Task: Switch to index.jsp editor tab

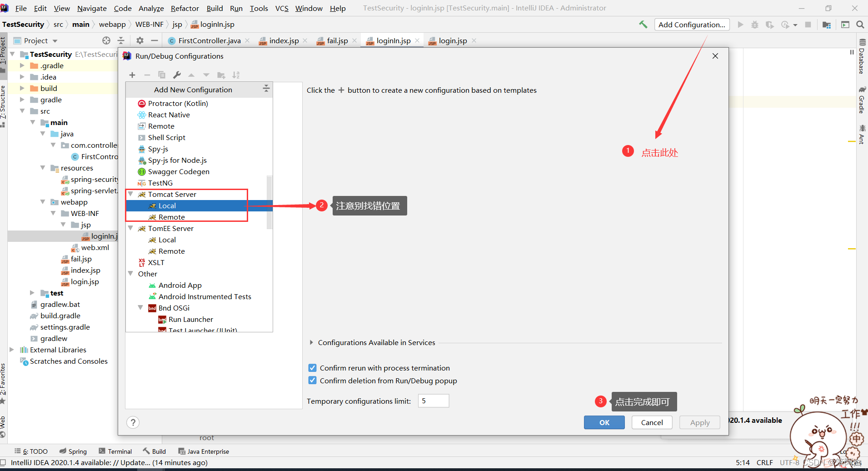Action: point(284,40)
